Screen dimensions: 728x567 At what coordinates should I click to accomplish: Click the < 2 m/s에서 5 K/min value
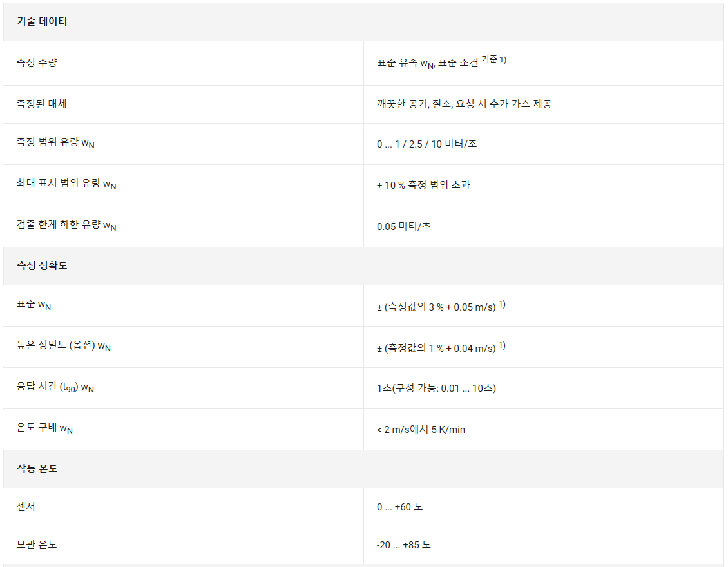421,430
